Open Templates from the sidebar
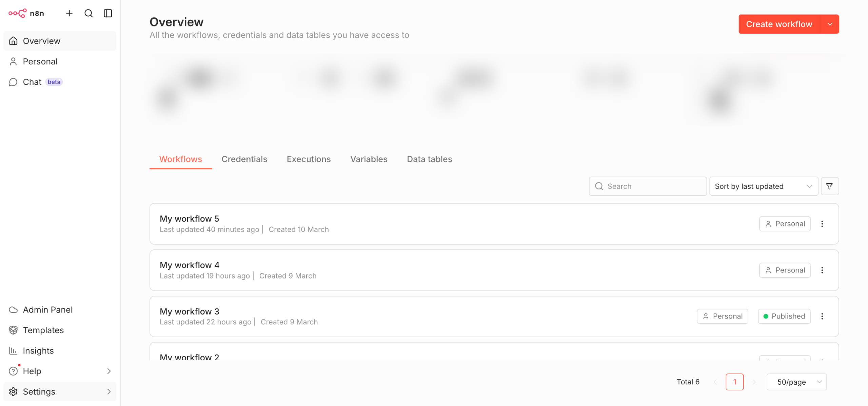This screenshot has width=868, height=406. click(43, 330)
